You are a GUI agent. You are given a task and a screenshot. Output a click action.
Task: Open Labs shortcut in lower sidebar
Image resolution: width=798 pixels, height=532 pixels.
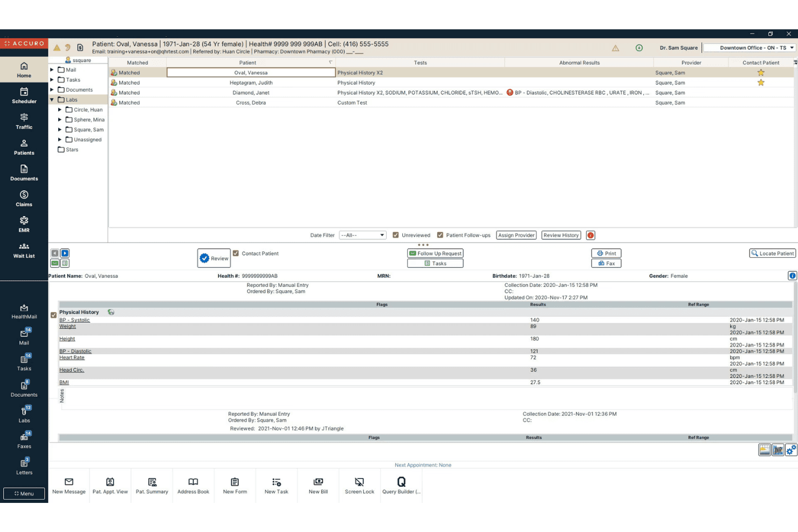click(24, 414)
